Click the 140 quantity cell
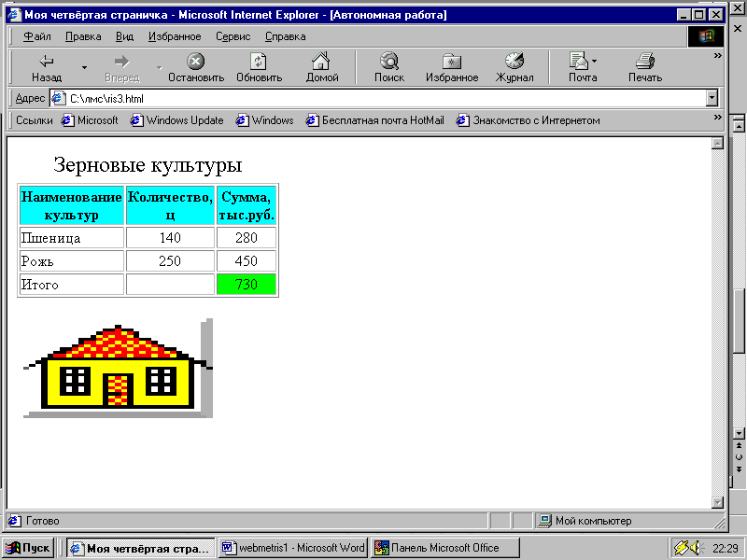The height and width of the screenshot is (560, 747). [170, 238]
